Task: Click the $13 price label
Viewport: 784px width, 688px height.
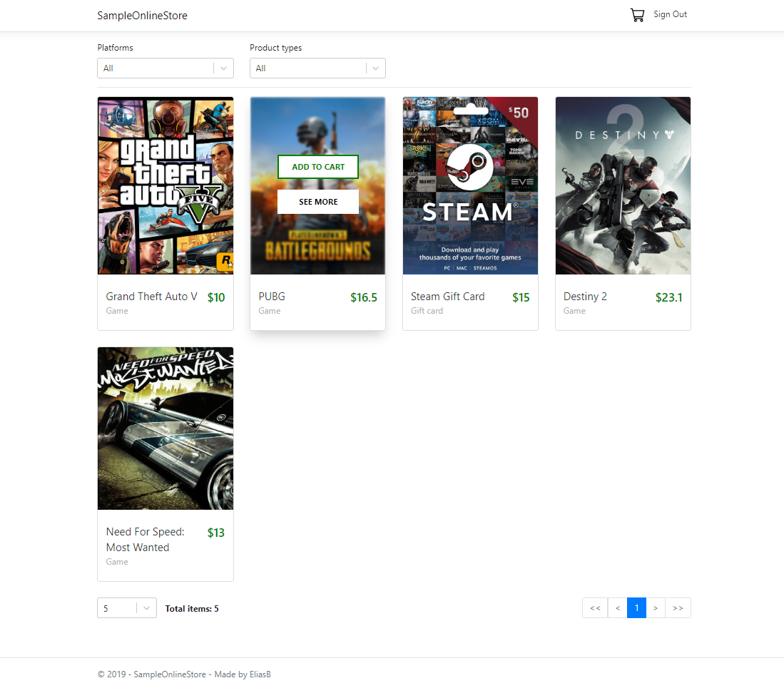Action: point(216,533)
